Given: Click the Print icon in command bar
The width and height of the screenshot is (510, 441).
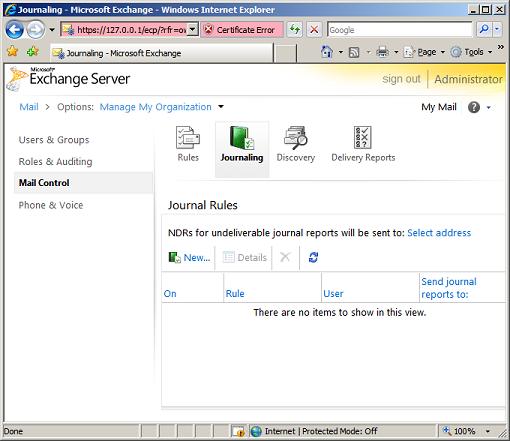Looking at the screenshot, I should click(383, 52).
